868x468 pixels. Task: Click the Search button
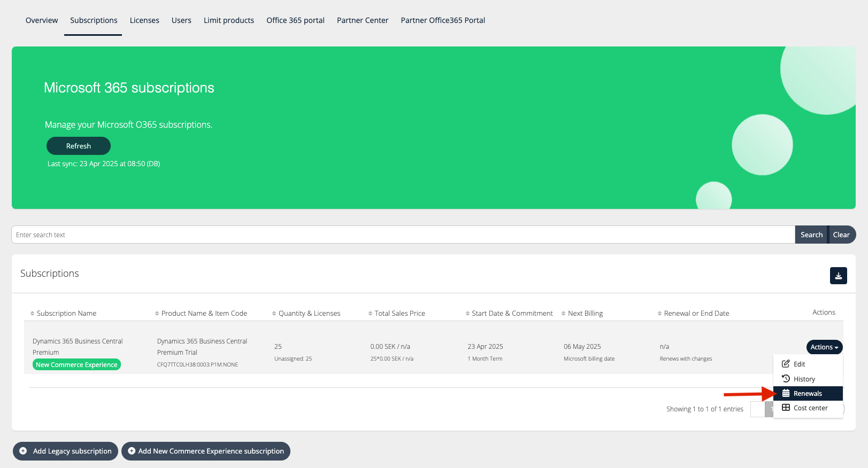point(811,235)
